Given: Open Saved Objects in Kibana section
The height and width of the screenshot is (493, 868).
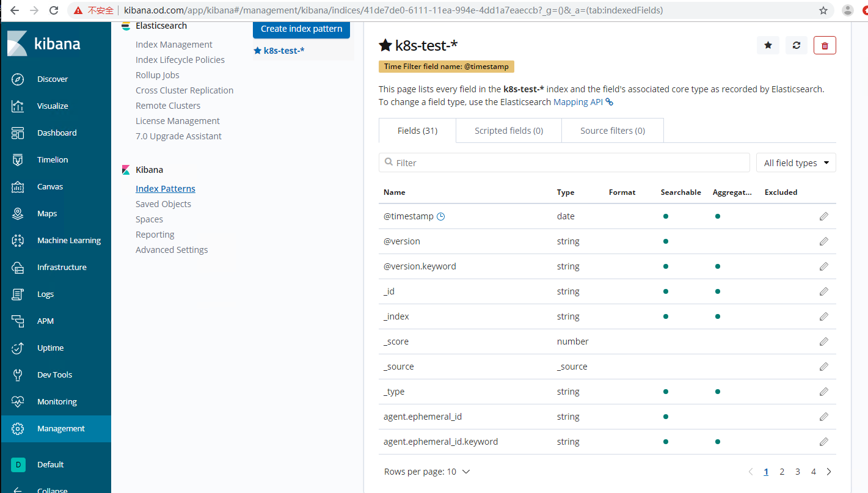Looking at the screenshot, I should (x=163, y=204).
